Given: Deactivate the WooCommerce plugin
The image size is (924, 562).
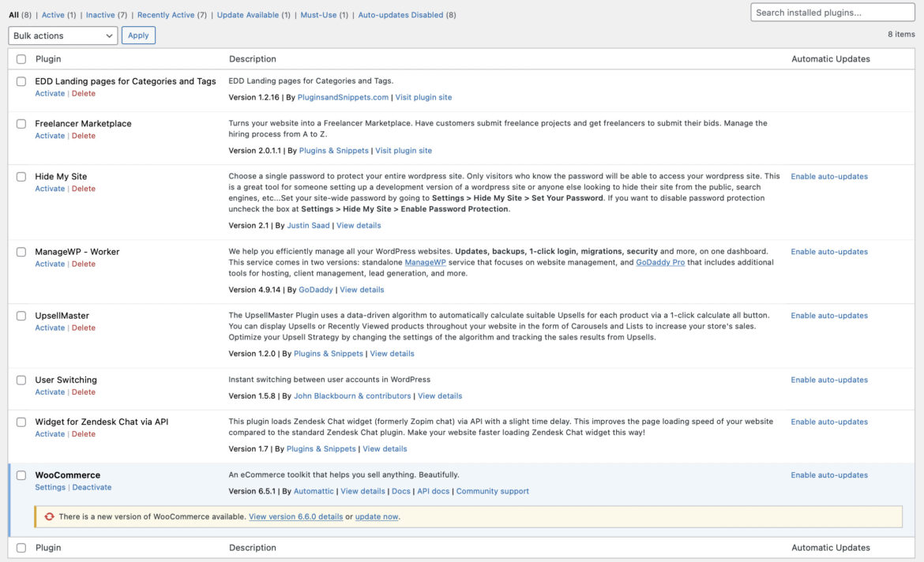Looking at the screenshot, I should click(x=92, y=487).
